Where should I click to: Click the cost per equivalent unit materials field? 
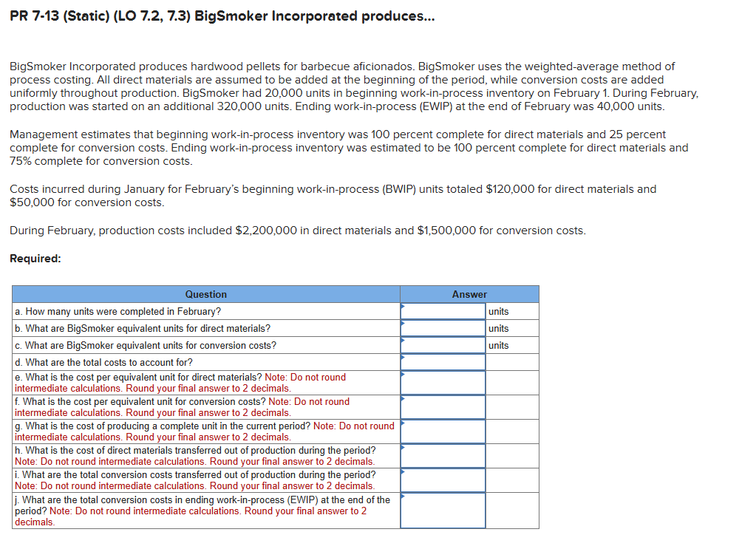[442, 382]
